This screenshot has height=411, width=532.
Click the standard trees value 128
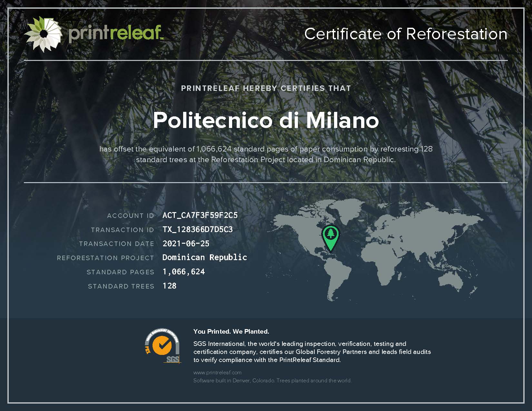coord(170,286)
